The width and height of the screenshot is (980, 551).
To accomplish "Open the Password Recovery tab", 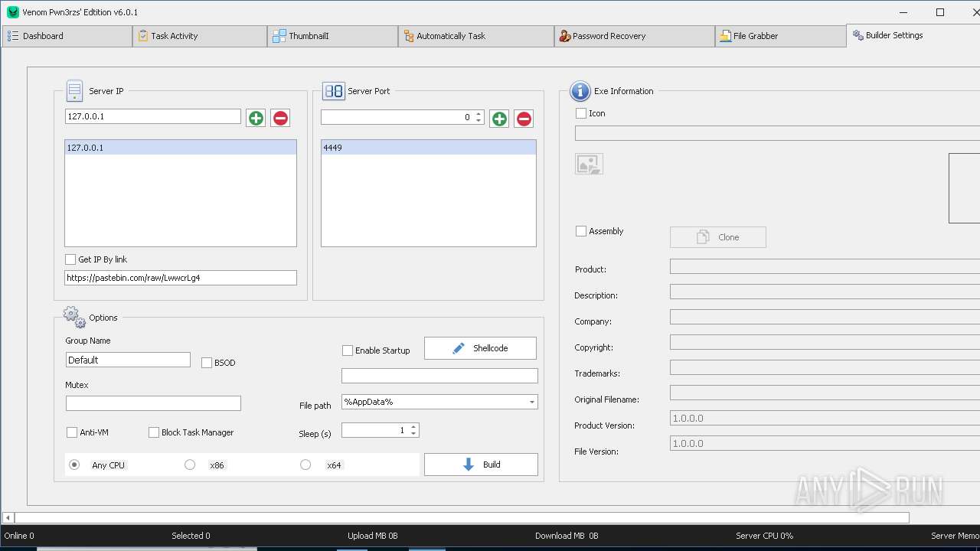I will [635, 36].
